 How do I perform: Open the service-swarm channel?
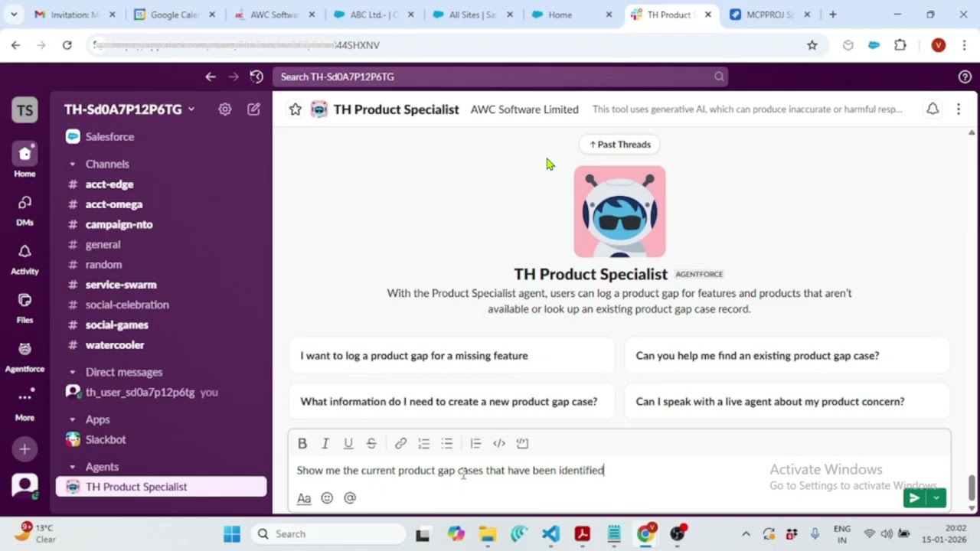pos(161,285)
